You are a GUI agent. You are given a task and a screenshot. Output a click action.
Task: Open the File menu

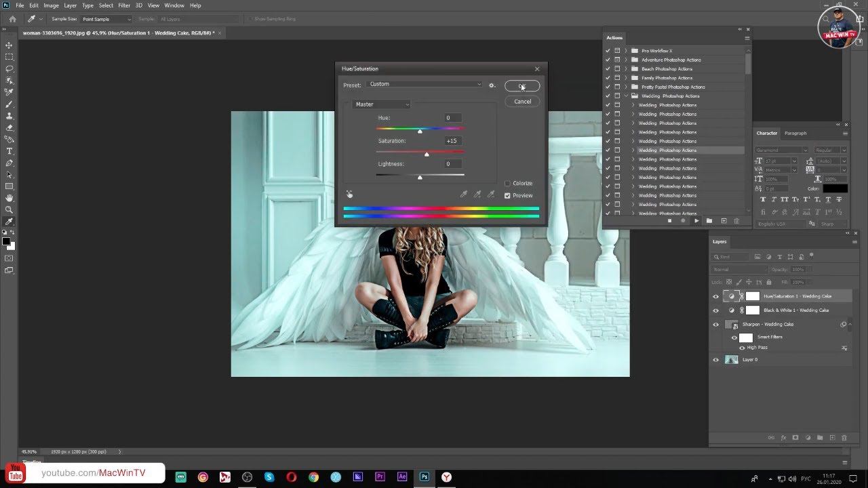click(x=20, y=5)
